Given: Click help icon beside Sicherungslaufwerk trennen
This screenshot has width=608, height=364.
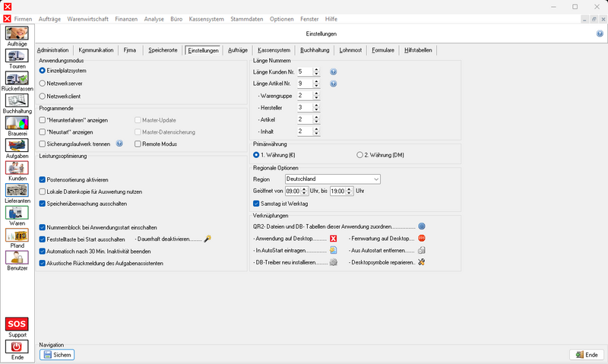Looking at the screenshot, I should coord(119,144).
